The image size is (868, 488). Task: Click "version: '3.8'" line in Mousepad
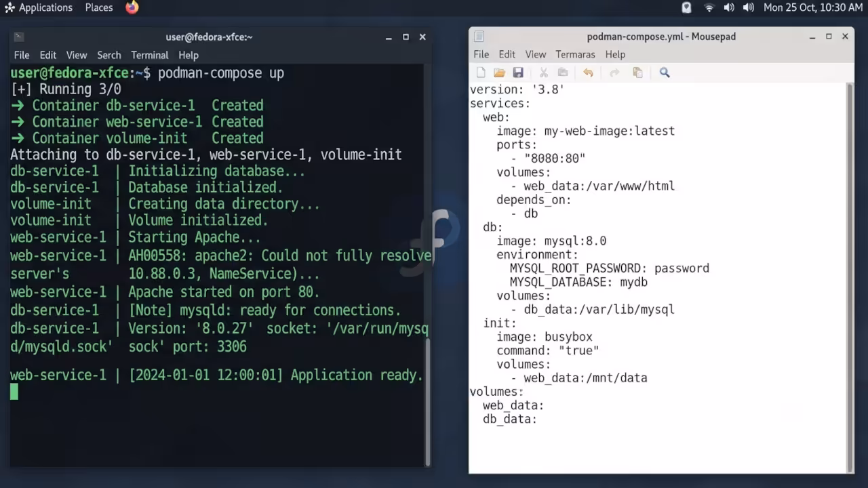click(x=517, y=89)
